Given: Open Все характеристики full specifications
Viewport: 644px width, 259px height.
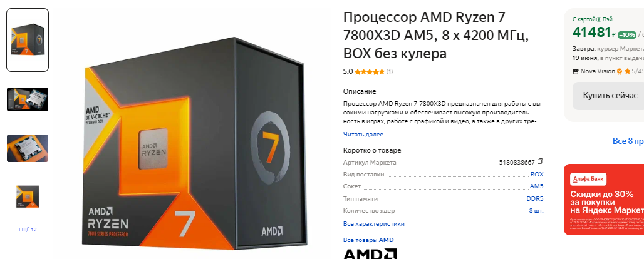Looking at the screenshot, I should [x=374, y=224].
